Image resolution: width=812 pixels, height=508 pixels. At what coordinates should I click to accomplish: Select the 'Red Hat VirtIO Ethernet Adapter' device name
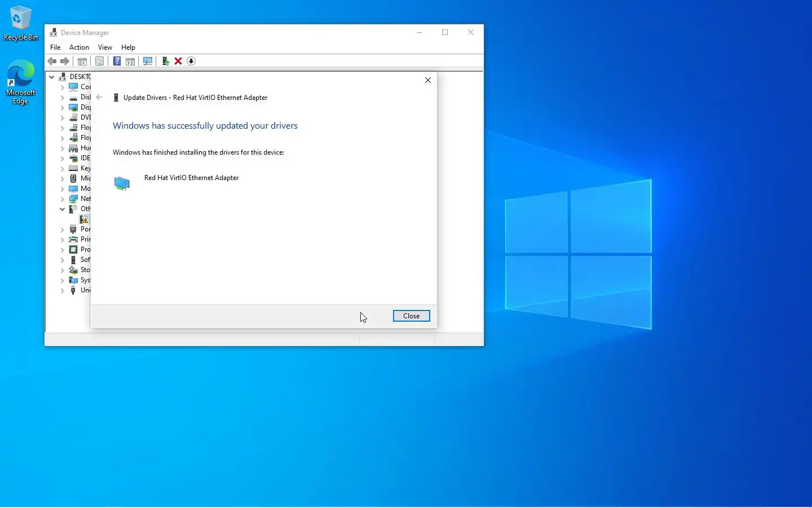click(x=192, y=178)
